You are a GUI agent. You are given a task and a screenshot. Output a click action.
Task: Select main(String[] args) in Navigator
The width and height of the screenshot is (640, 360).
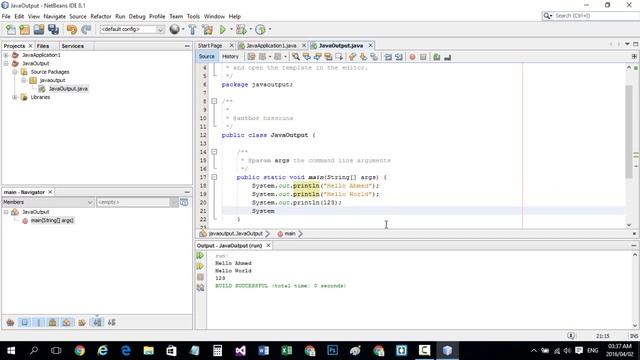tap(52, 220)
